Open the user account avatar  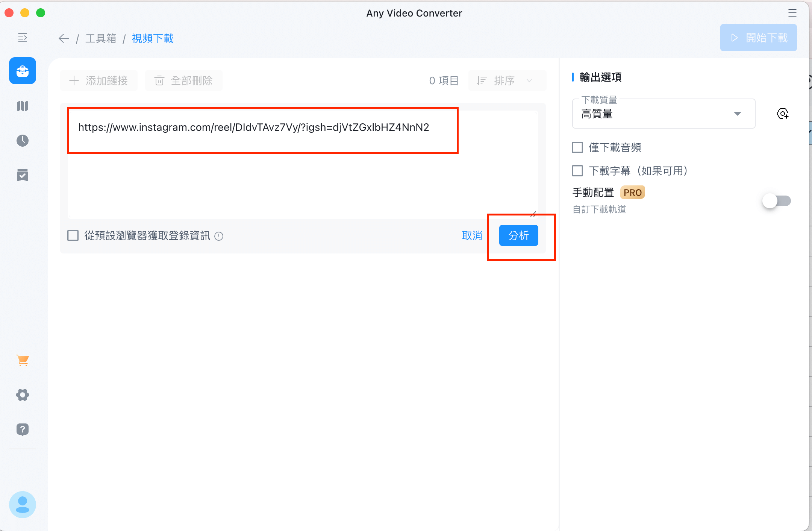(23, 505)
